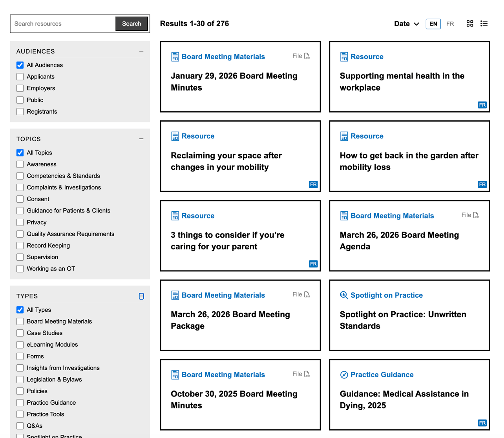Enable the Record Keeping topic filter
Image resolution: width=504 pixels, height=438 pixels.
pyautogui.click(x=20, y=245)
